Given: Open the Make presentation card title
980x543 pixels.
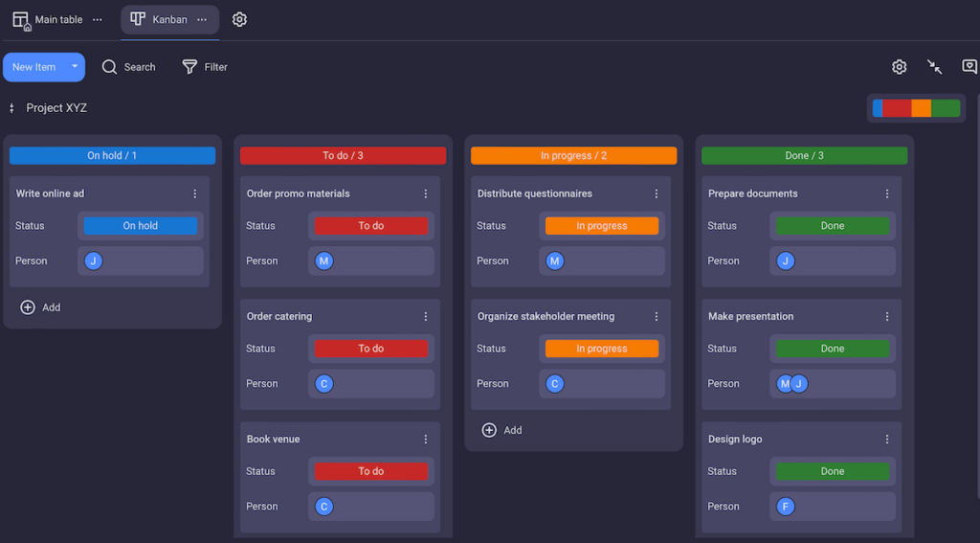Looking at the screenshot, I should tap(750, 317).
